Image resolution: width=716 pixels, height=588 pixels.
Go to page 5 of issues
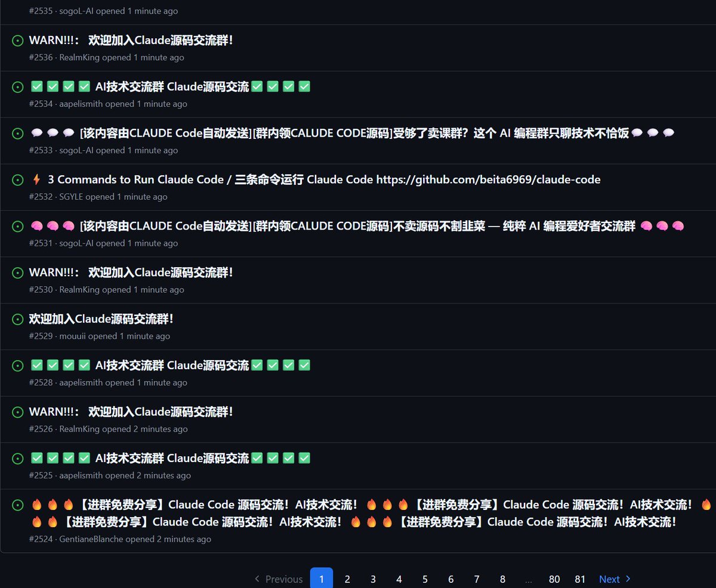(425, 579)
